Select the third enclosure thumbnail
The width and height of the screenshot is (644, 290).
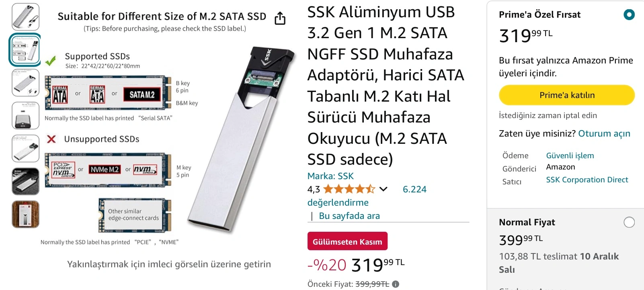click(26, 83)
